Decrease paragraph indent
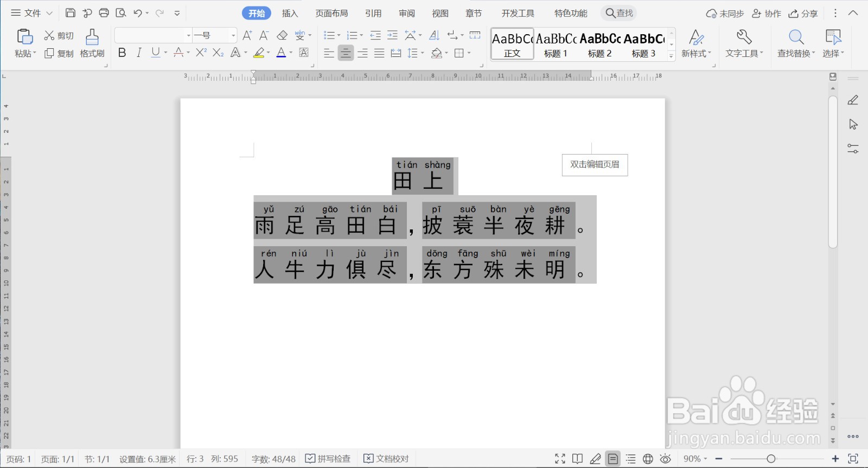This screenshot has height=468, width=868. [x=375, y=36]
